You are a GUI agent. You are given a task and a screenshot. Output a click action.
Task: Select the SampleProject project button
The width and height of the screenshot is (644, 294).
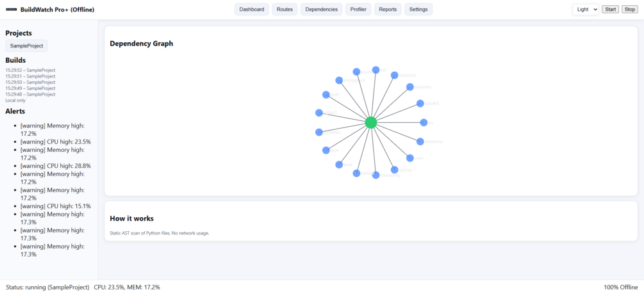point(26,46)
